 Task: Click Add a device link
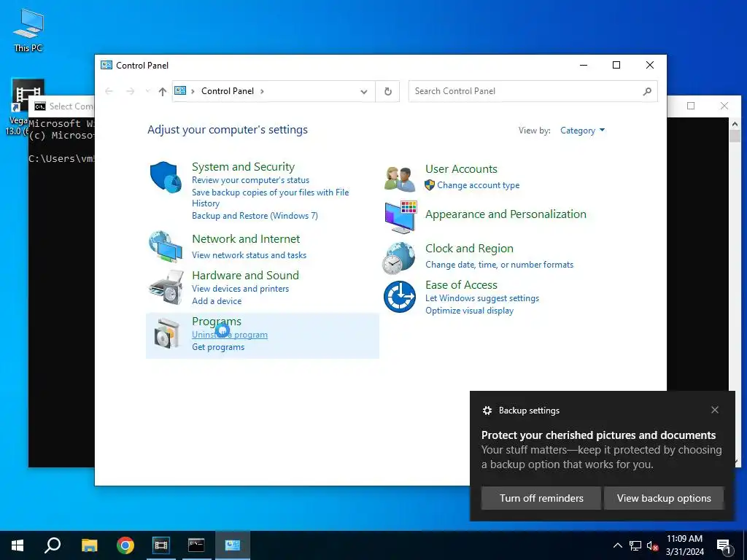(217, 301)
